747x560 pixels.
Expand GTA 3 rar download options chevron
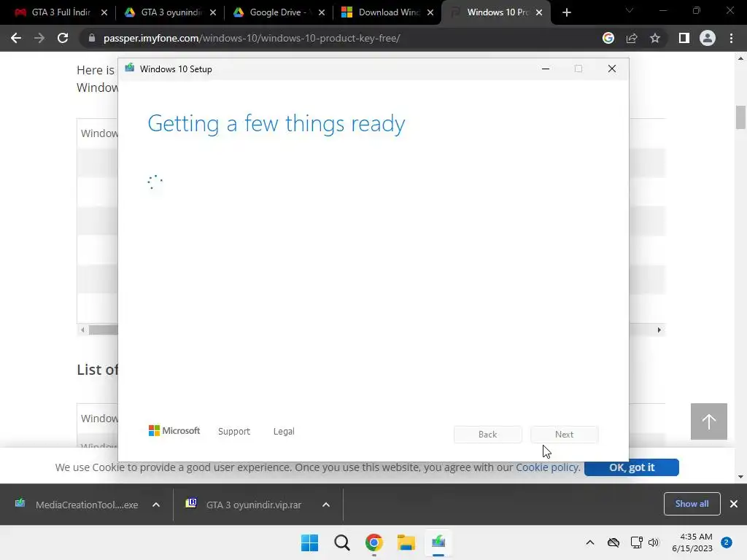[326, 505]
